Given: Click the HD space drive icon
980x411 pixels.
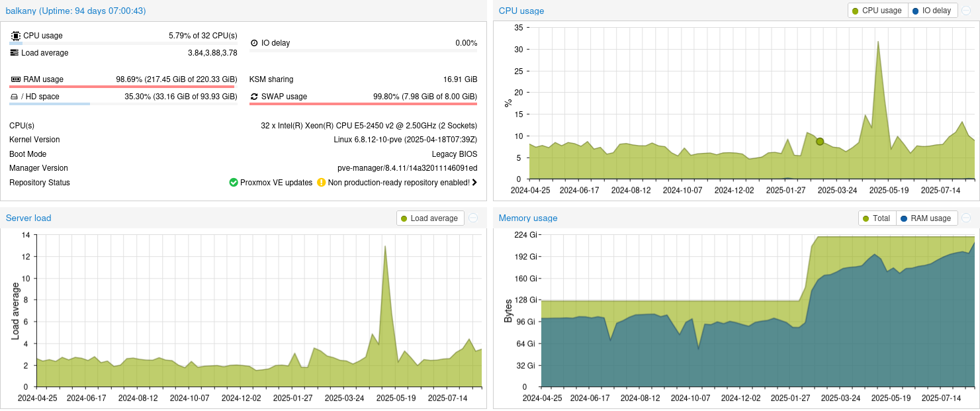Looking at the screenshot, I should coord(14,97).
